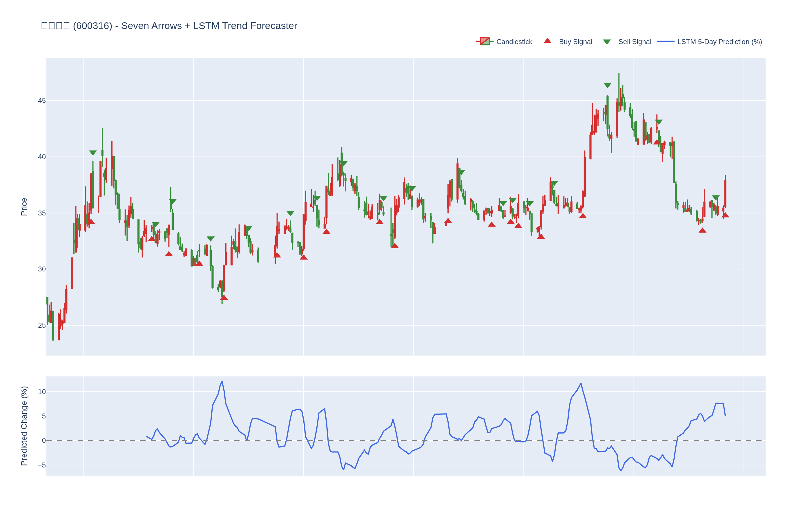Viewport: 812px width, 522px height.
Task: Click the Buy Signal legend text
Action: pos(575,42)
